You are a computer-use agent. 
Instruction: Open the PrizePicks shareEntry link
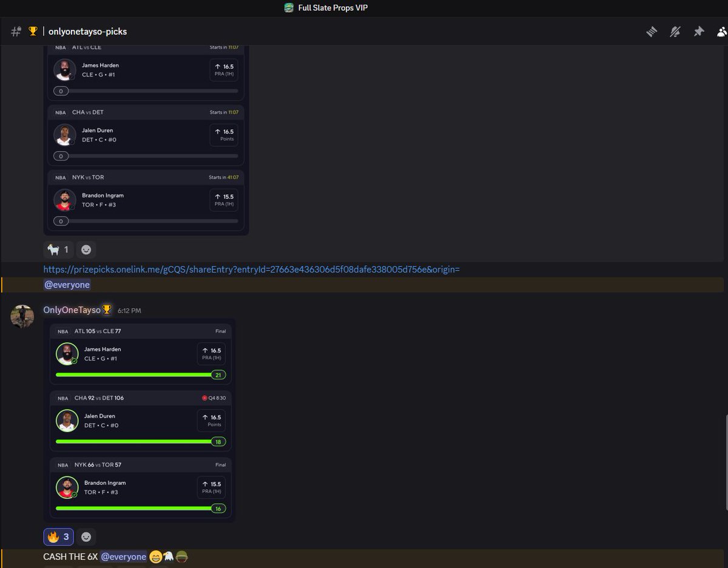pyautogui.click(x=252, y=269)
